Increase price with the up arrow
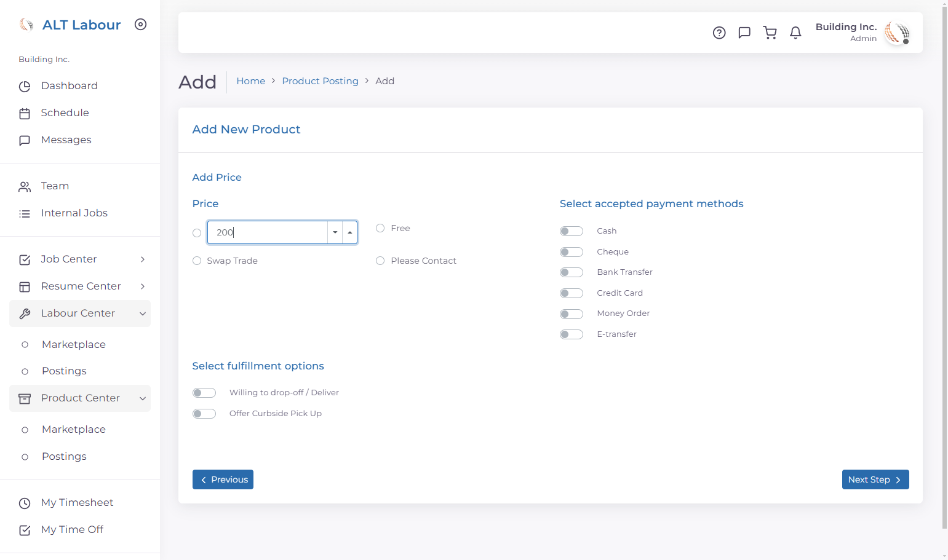Viewport: 948px width, 560px height. point(350,232)
